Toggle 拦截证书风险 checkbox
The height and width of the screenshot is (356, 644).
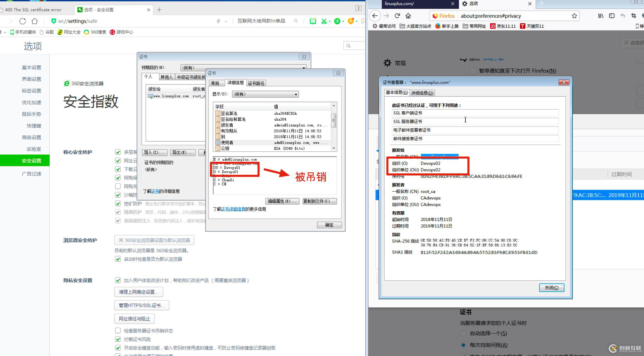click(118, 339)
